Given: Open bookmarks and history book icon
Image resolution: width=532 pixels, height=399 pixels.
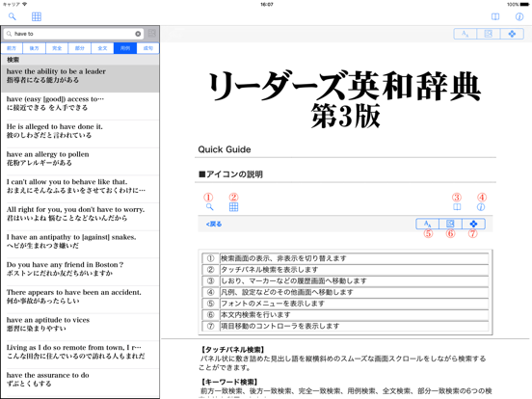Looking at the screenshot, I should pos(495,16).
